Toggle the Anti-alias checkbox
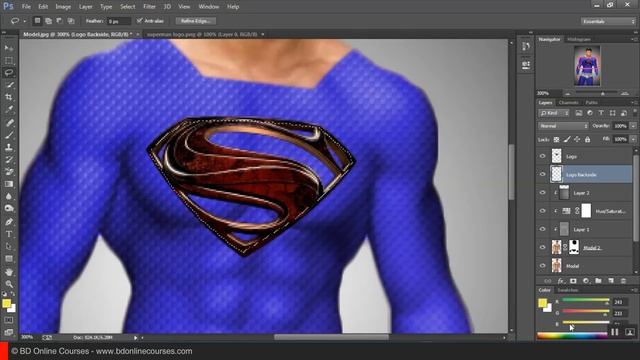This screenshot has width=640, height=360. (140, 20)
